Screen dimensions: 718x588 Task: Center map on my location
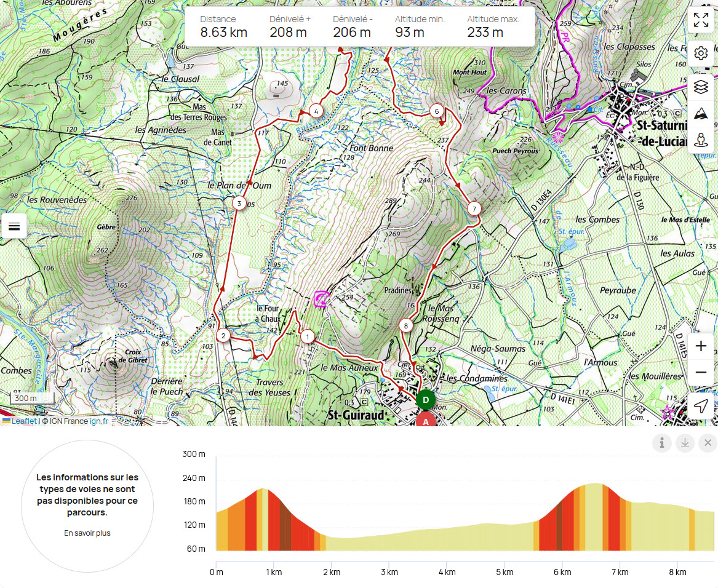tap(701, 405)
